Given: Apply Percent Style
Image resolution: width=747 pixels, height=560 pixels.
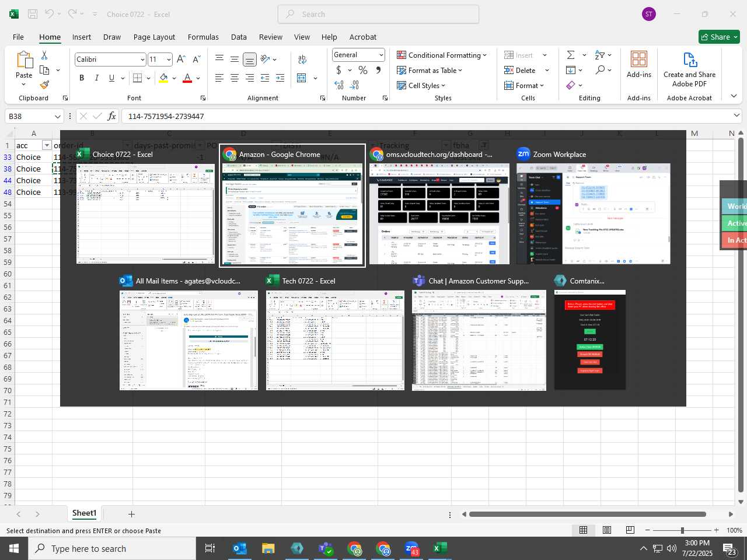Looking at the screenshot, I should pos(363,70).
